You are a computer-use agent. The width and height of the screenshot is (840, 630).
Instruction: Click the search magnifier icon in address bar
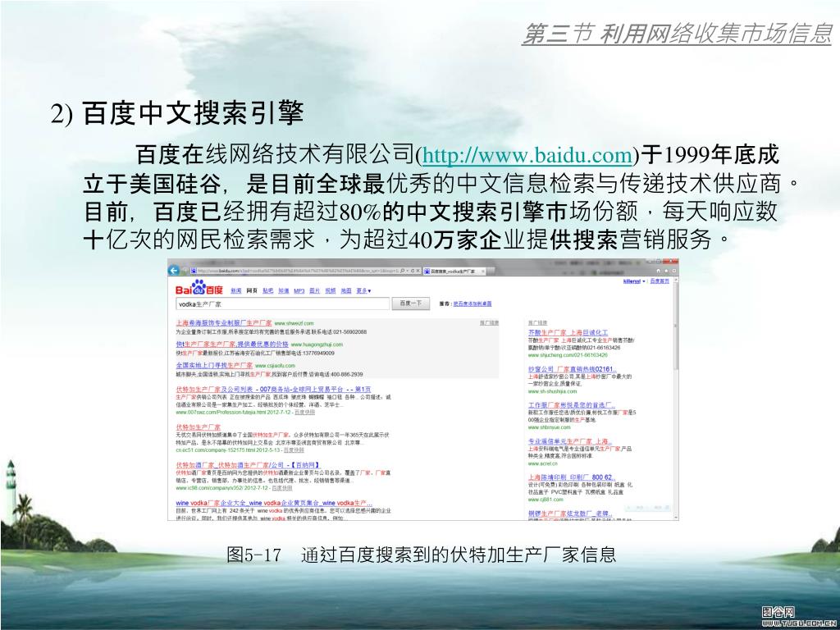[403, 271]
